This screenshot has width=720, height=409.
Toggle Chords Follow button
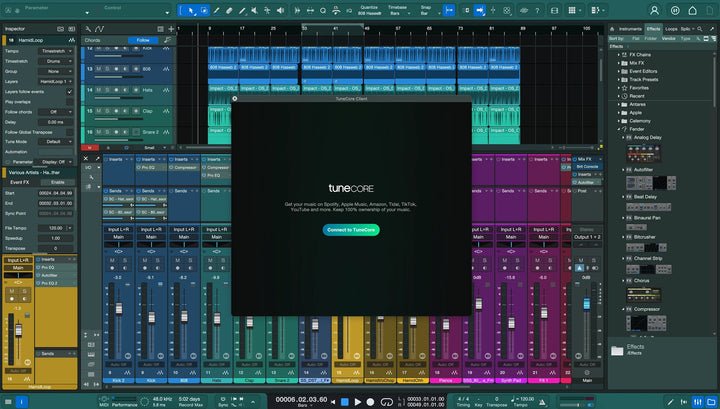pos(143,40)
